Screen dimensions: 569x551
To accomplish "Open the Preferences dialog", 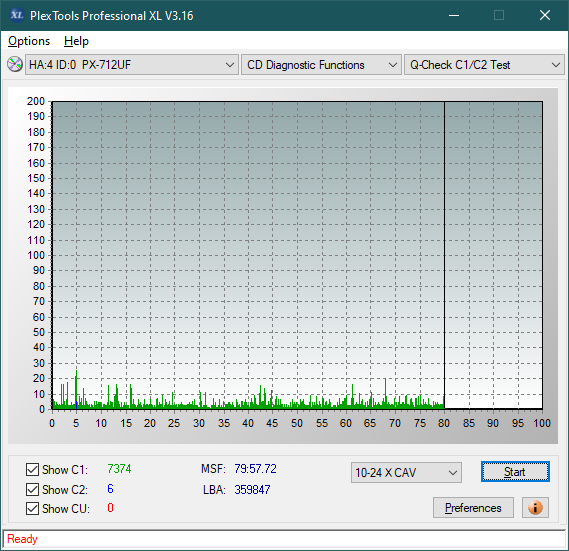I will [473, 507].
